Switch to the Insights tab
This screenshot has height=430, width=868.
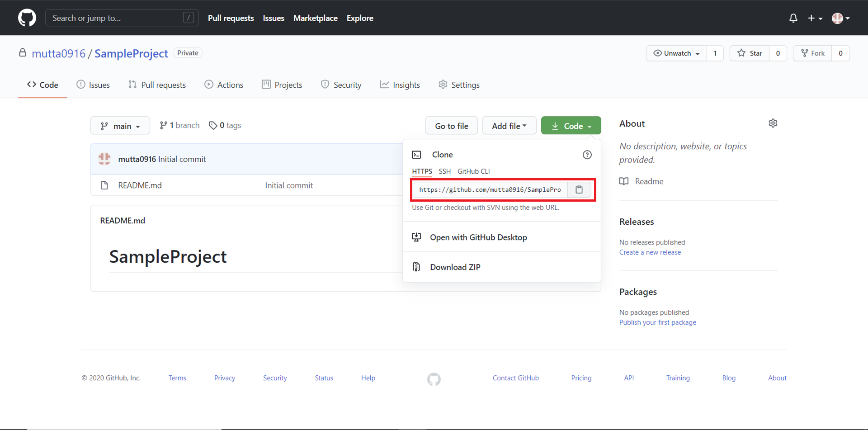[400, 85]
